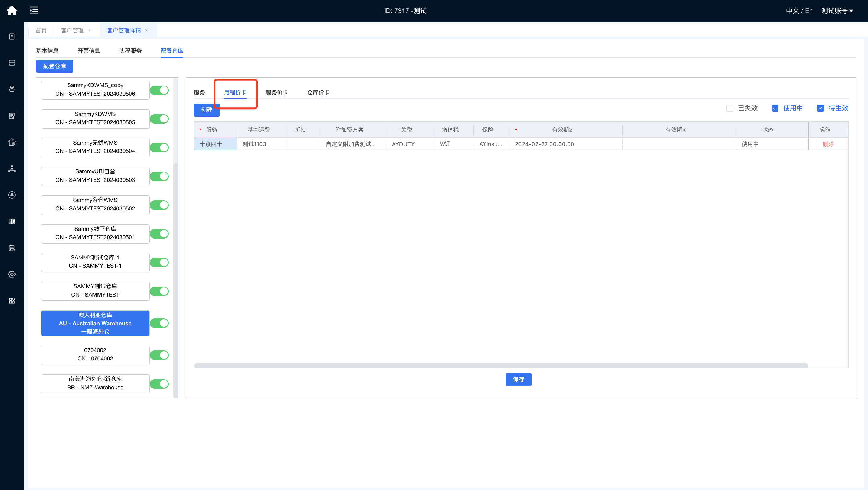The height and width of the screenshot is (490, 868).
Task: Open the scan frame icon in sidebar
Action: tap(12, 63)
